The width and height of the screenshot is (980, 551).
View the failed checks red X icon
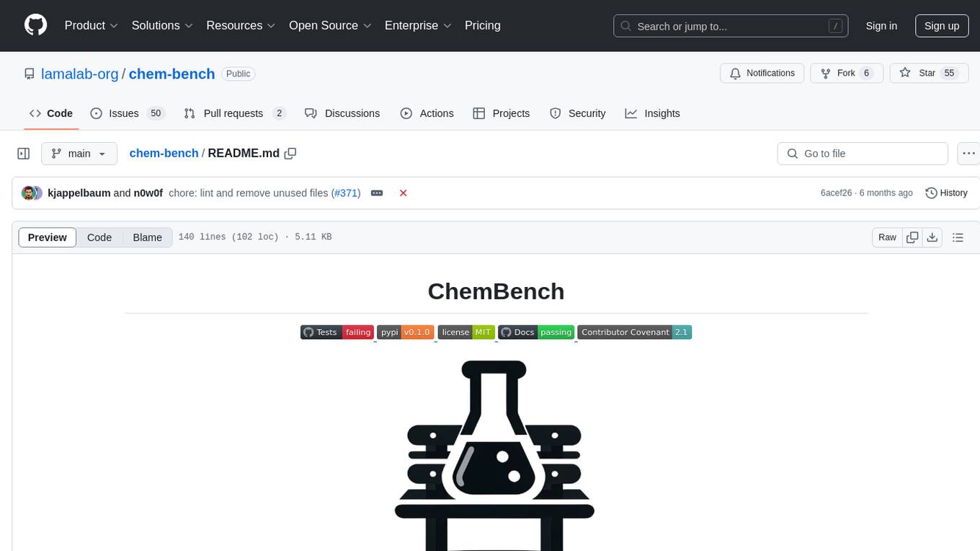[x=404, y=193]
